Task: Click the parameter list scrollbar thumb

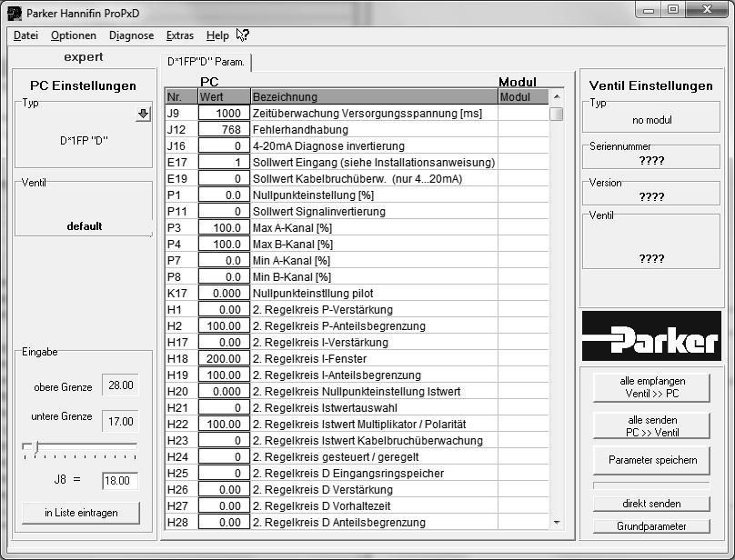Action: pos(557,115)
